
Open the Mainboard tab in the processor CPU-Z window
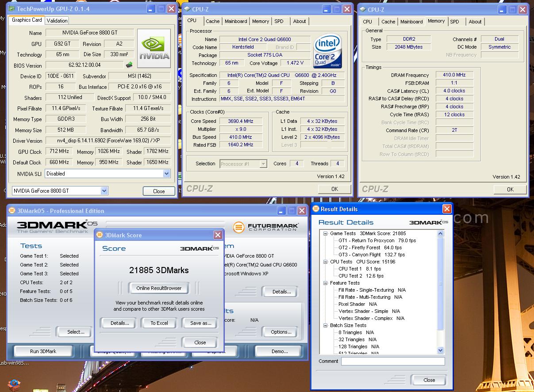point(236,21)
